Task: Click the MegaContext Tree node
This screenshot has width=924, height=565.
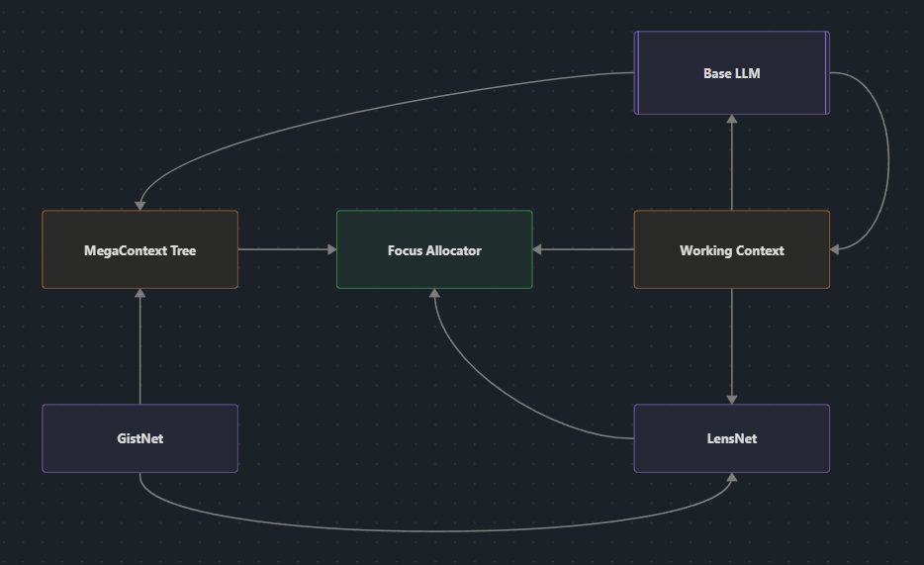Action: pyautogui.click(x=139, y=250)
